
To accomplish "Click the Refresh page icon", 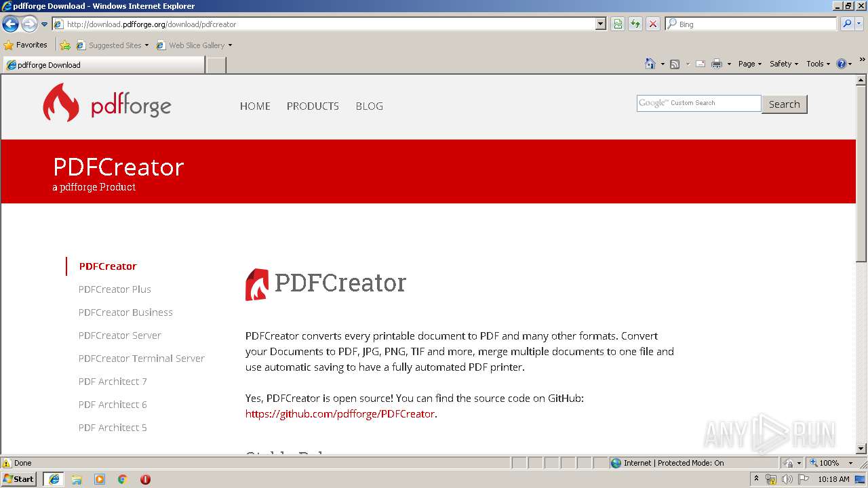I will coord(635,24).
